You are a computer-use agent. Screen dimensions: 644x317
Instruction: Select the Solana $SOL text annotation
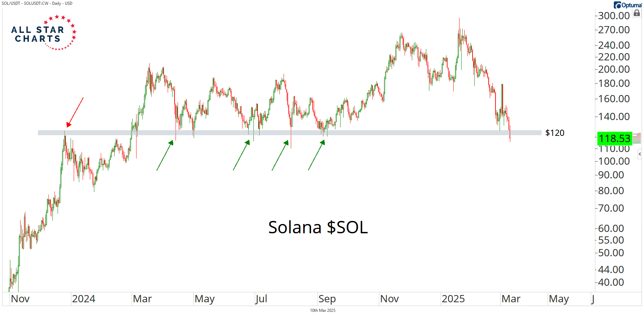(x=318, y=227)
